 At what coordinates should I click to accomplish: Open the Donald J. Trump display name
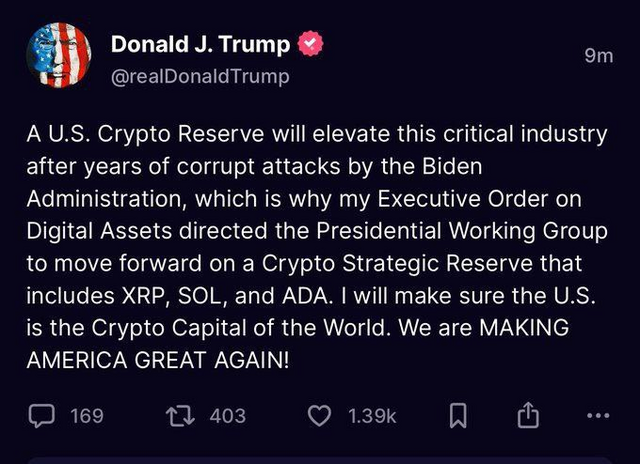(200, 45)
